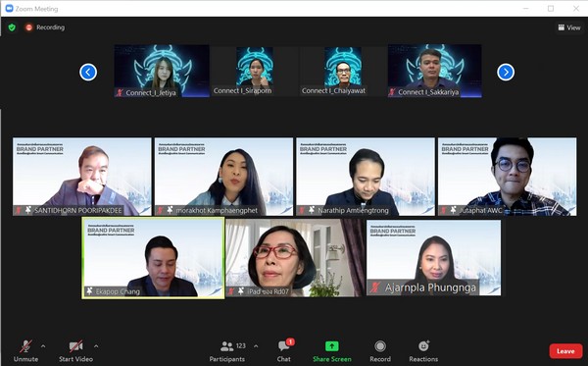Start recording with the Record icon
The height and width of the screenshot is (366, 588).
coord(380,346)
